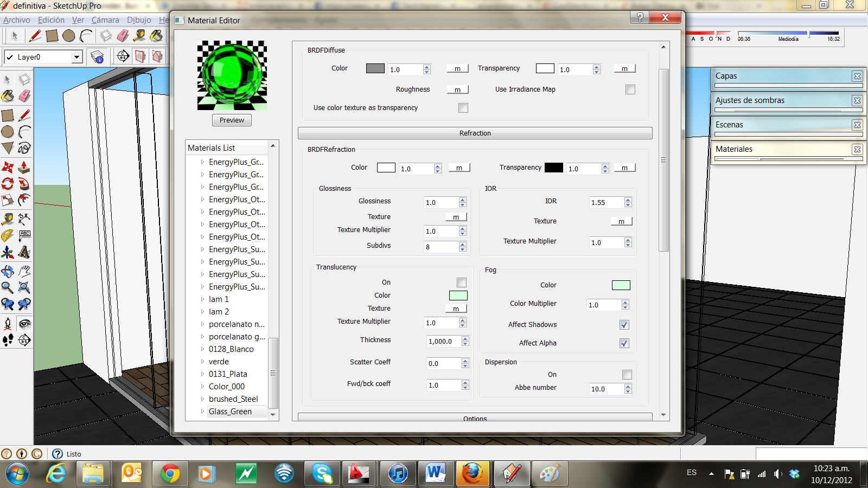Select the Dimension tool
The width and height of the screenshot is (868, 488).
click(x=24, y=219)
